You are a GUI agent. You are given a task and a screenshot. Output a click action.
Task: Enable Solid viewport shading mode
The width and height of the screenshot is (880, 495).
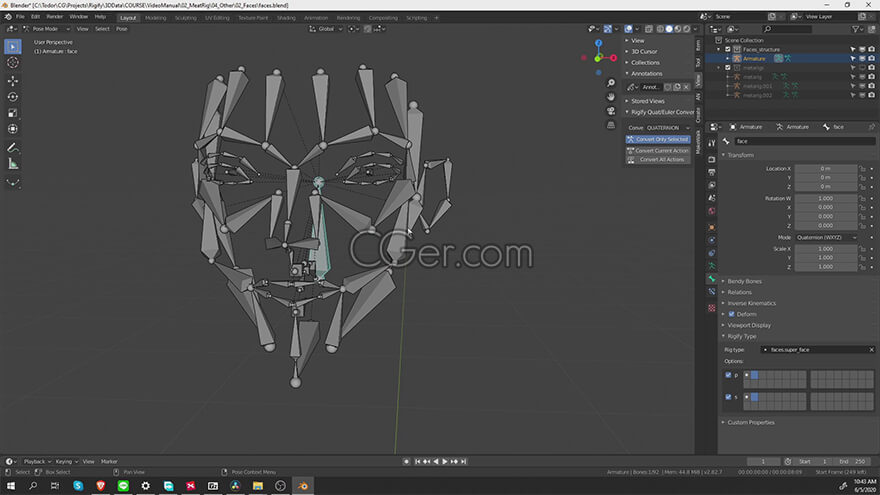(x=669, y=29)
